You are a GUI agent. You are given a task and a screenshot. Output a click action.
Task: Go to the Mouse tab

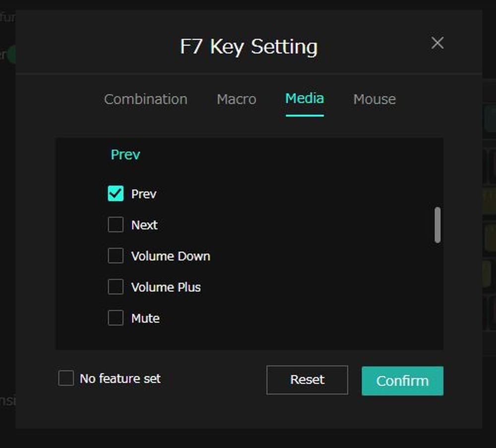[x=374, y=99]
